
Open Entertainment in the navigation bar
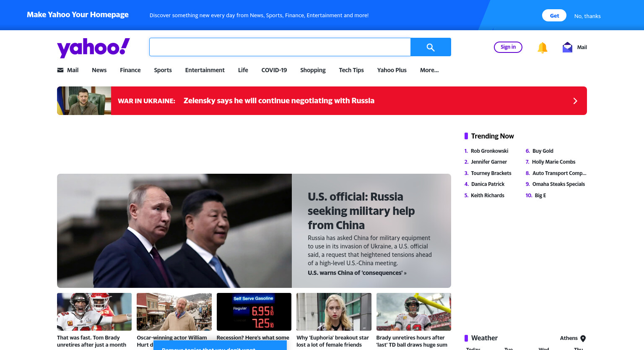(x=205, y=70)
